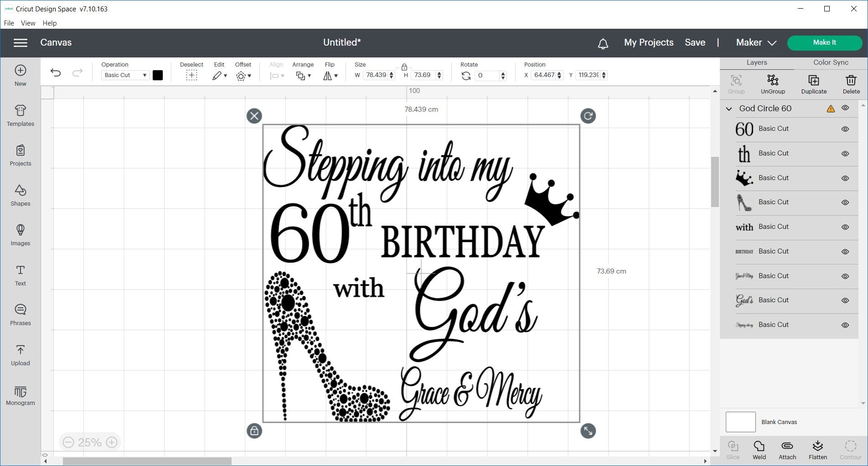Click the Flatten tool
The width and height of the screenshot is (868, 466).
click(x=817, y=449)
